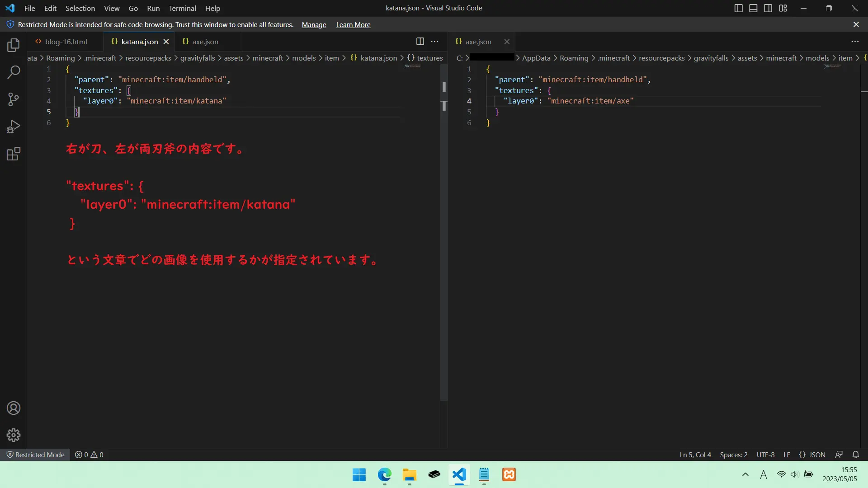Toggle the bottom panel layout button
The height and width of the screenshot is (488, 868).
[x=753, y=8]
